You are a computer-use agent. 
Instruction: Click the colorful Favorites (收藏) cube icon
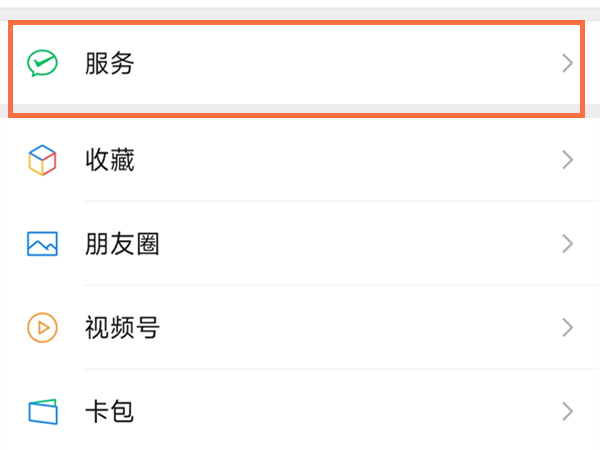coord(42,160)
